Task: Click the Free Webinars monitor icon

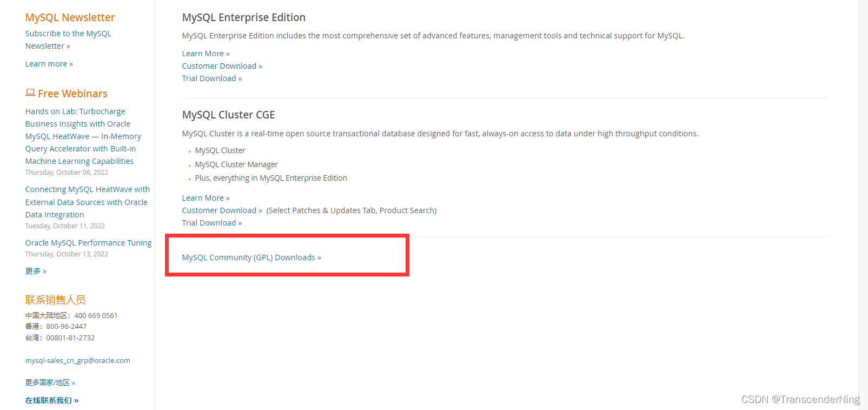Action: [31, 92]
